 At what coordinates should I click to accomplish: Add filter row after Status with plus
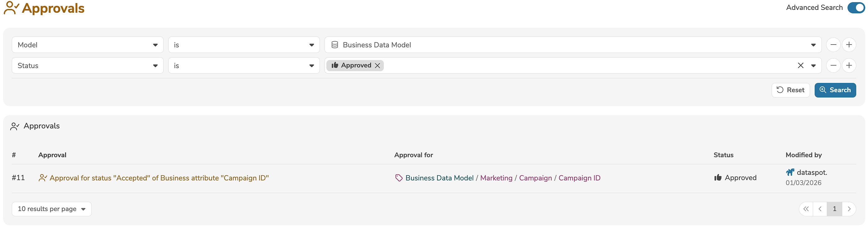849,66
